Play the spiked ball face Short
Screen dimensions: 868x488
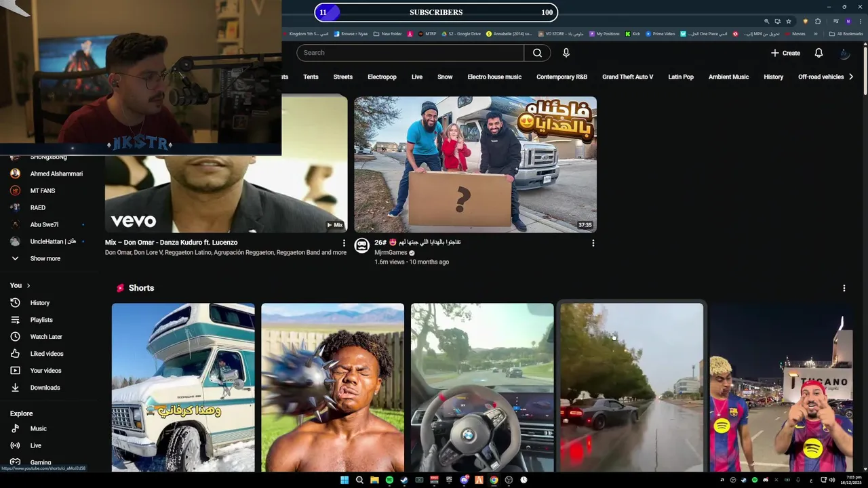pyautogui.click(x=332, y=387)
